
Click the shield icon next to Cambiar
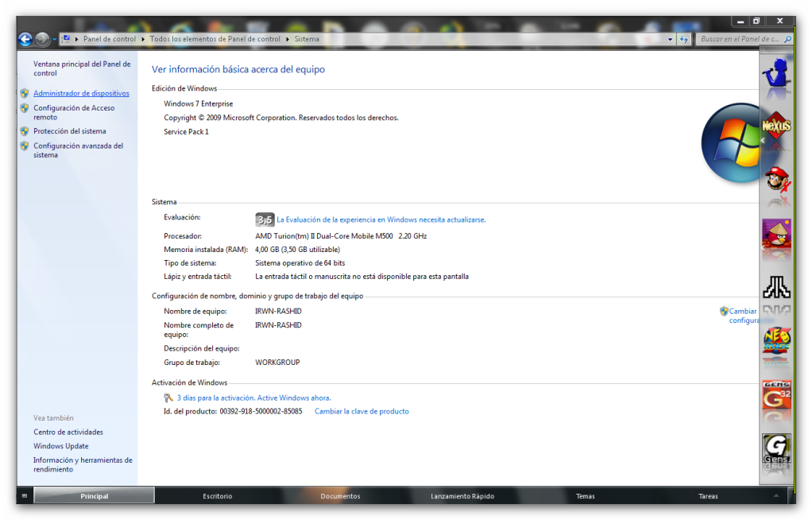tap(724, 311)
